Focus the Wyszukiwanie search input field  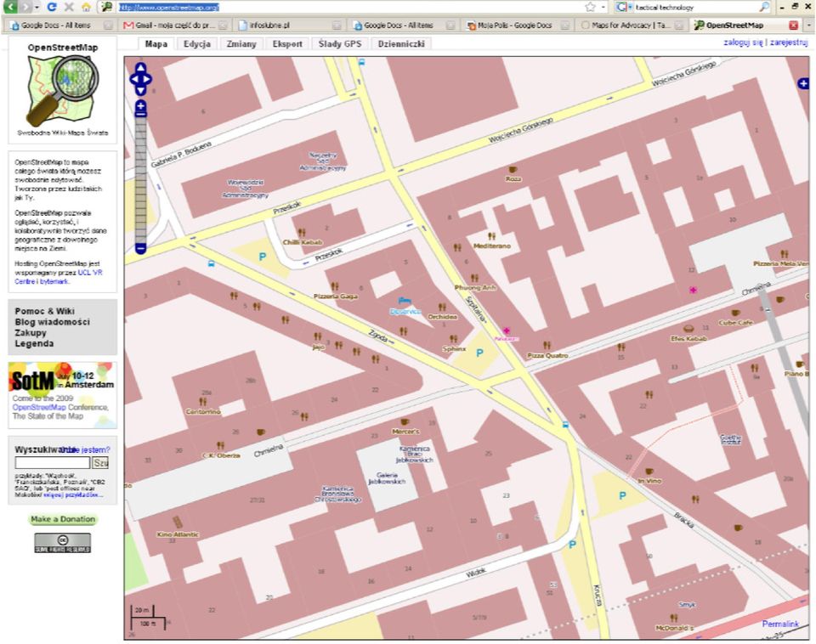53,462
